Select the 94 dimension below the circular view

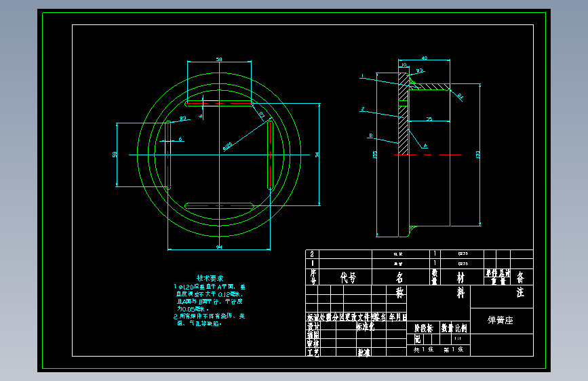[x=219, y=247]
